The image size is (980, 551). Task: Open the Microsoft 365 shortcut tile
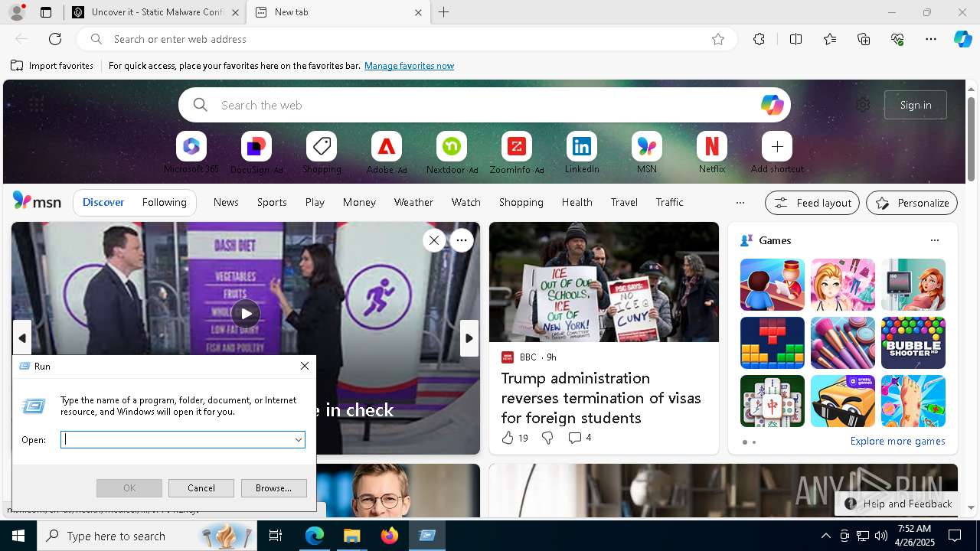[x=191, y=146]
